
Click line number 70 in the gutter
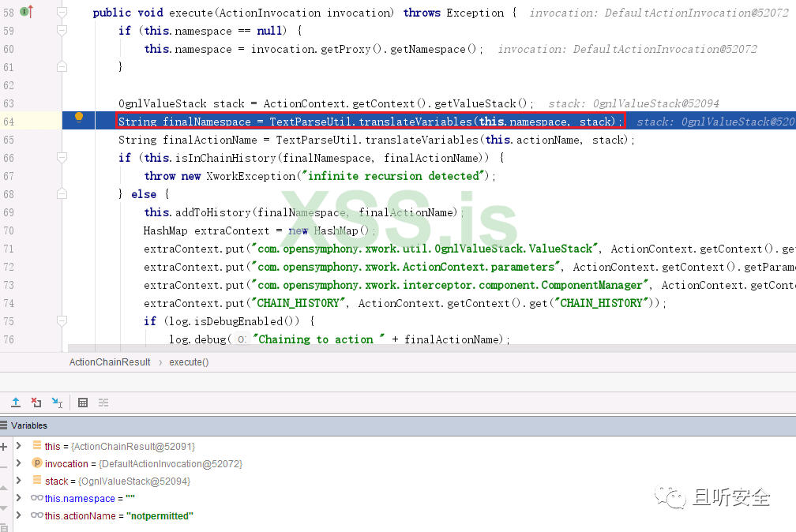[x=9, y=231]
